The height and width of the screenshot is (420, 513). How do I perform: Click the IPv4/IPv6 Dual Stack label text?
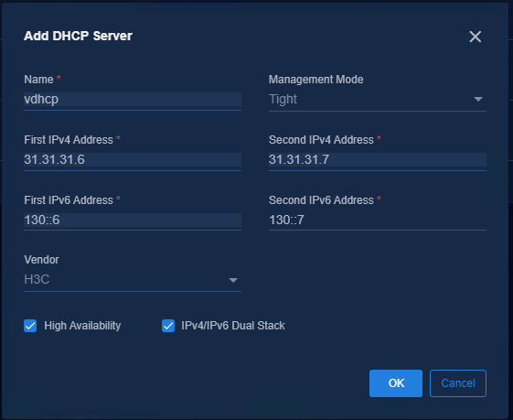click(x=233, y=326)
